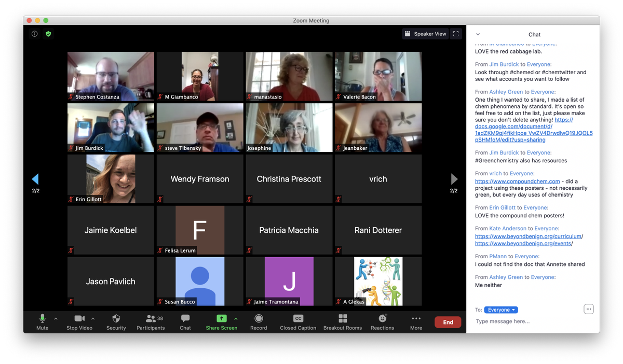623x364 pixels.
Task: Select Felisa Lerum's tile with F avatar
Action: pos(200,230)
